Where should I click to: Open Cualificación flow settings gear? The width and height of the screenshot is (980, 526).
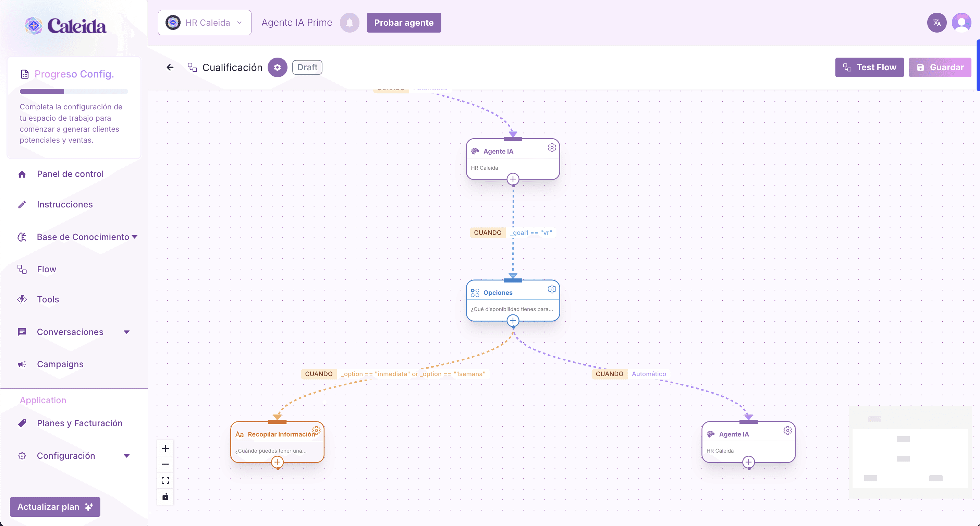pyautogui.click(x=277, y=67)
